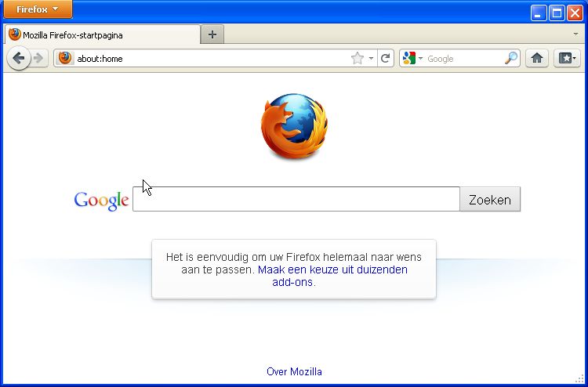Expand the address bar history dropdown arrow
Screen dimensions: 588x387
(x=371, y=58)
